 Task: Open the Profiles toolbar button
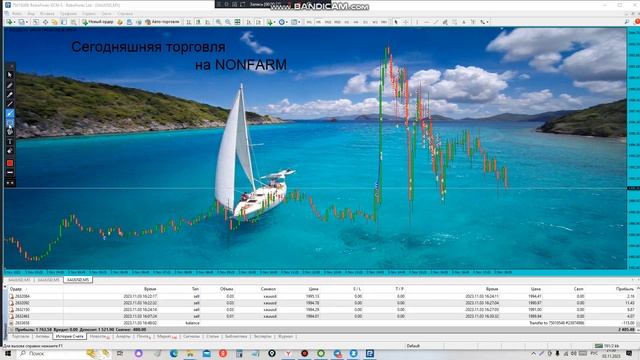click(x=22, y=22)
